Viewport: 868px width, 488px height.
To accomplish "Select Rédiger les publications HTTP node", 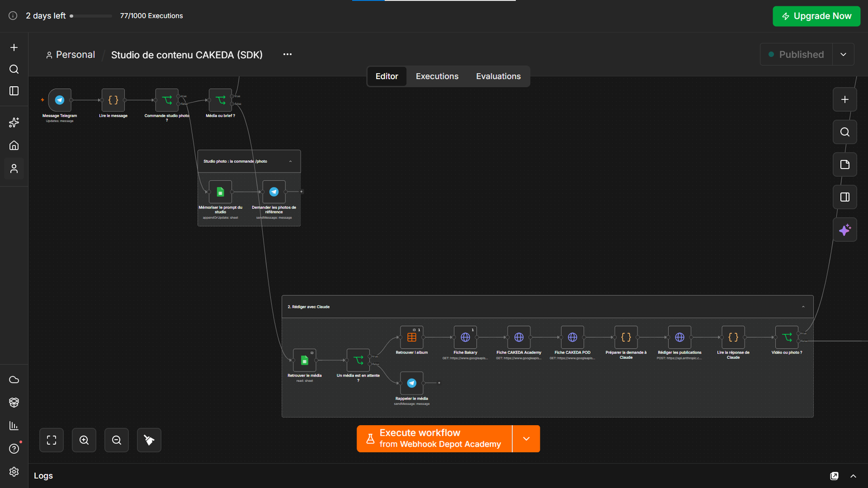I will 680,337.
